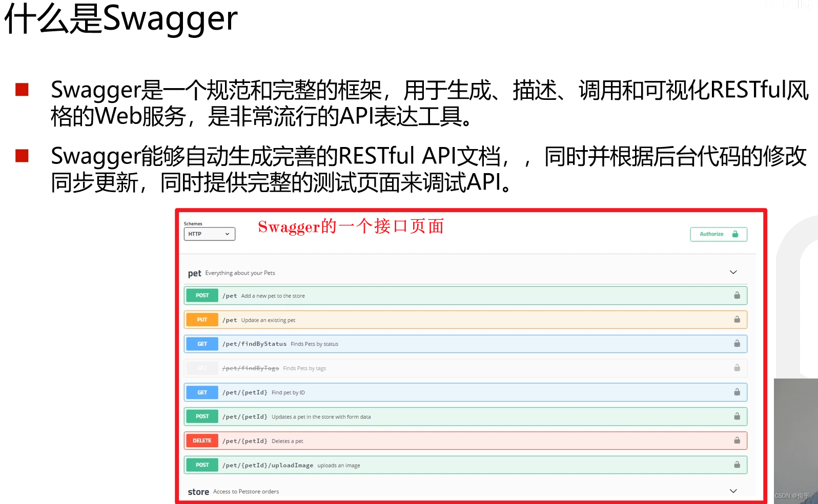Expand the store section chevron
The height and width of the screenshot is (504, 818).
(x=733, y=491)
